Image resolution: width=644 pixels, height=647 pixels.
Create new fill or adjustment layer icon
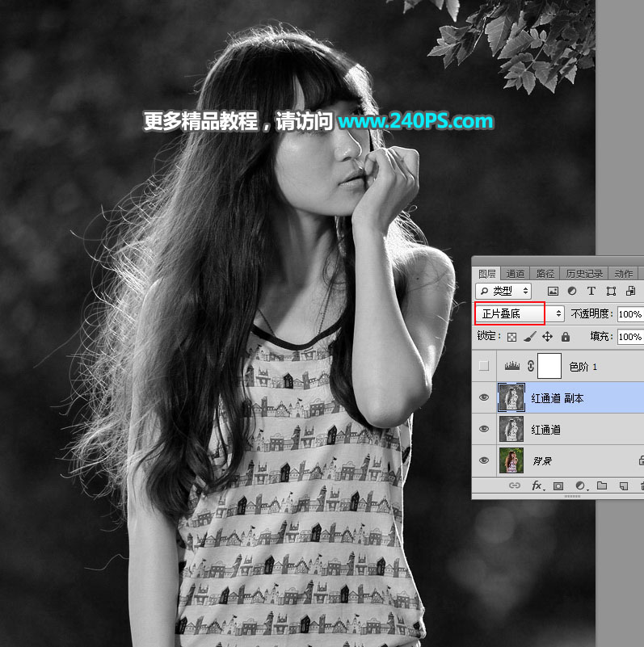click(580, 485)
